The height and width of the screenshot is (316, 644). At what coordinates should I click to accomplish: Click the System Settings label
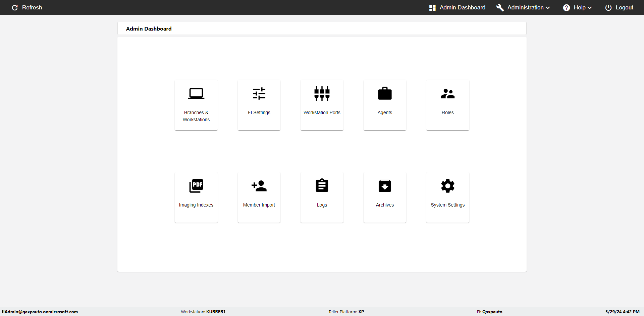pos(448,205)
